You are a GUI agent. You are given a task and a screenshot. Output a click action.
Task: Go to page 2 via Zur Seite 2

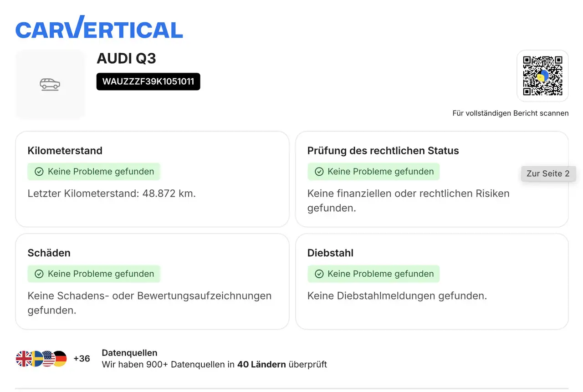tap(548, 173)
